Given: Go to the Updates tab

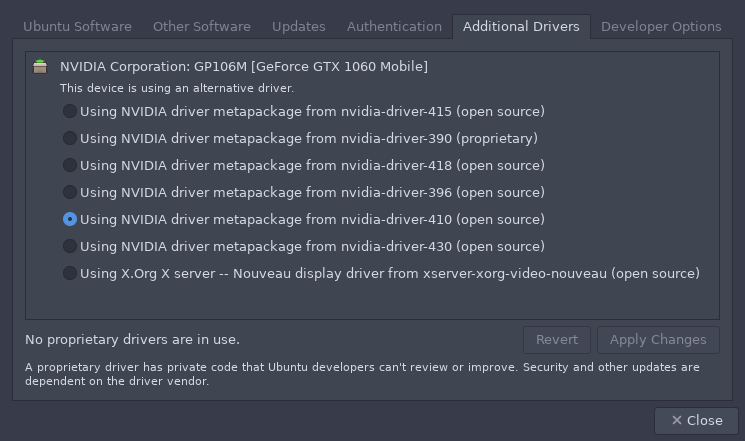Looking at the screenshot, I should point(299,27).
